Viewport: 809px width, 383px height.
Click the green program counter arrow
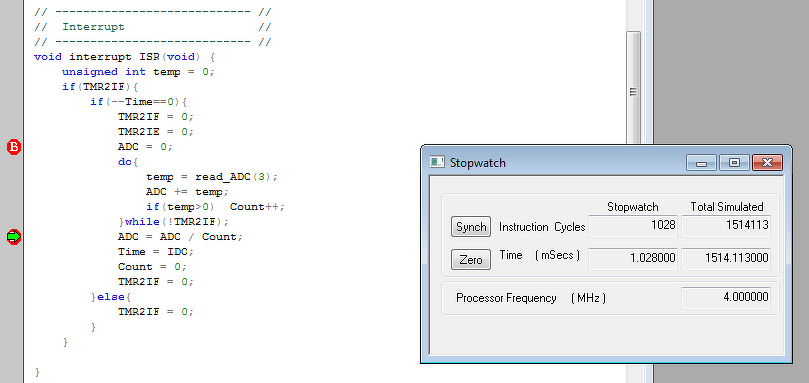14,237
